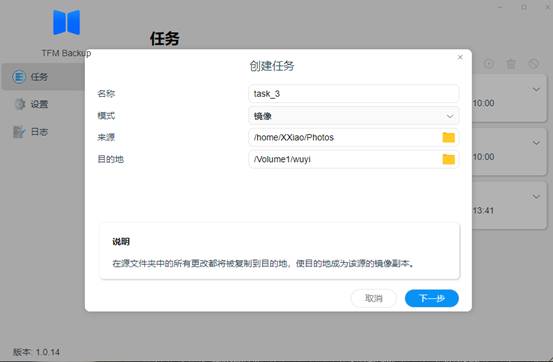
Task: Expand the second task card chevron
Action: pyautogui.click(x=536, y=143)
